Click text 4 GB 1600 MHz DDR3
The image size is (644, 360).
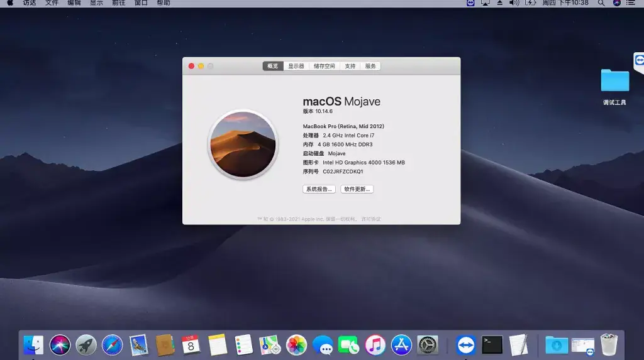tap(345, 145)
